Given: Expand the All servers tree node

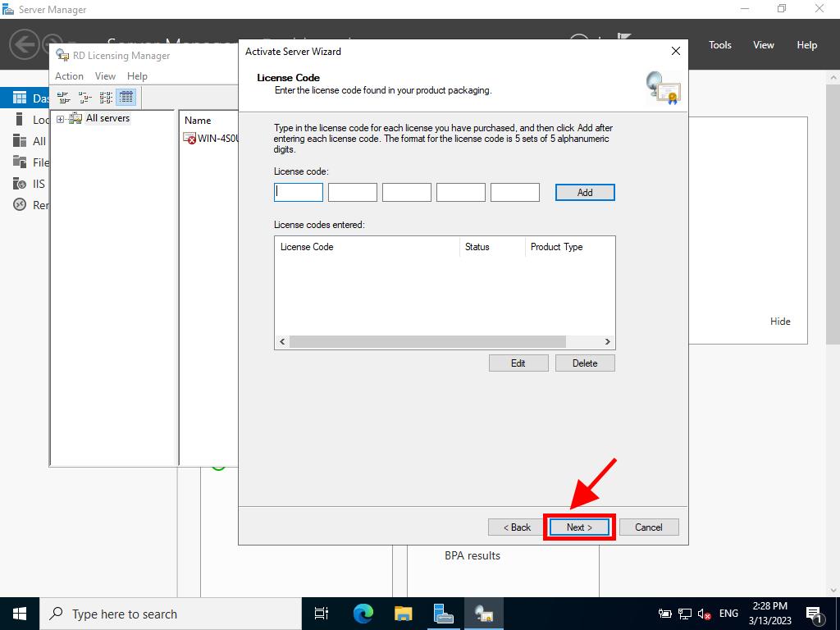Looking at the screenshot, I should tap(60, 119).
